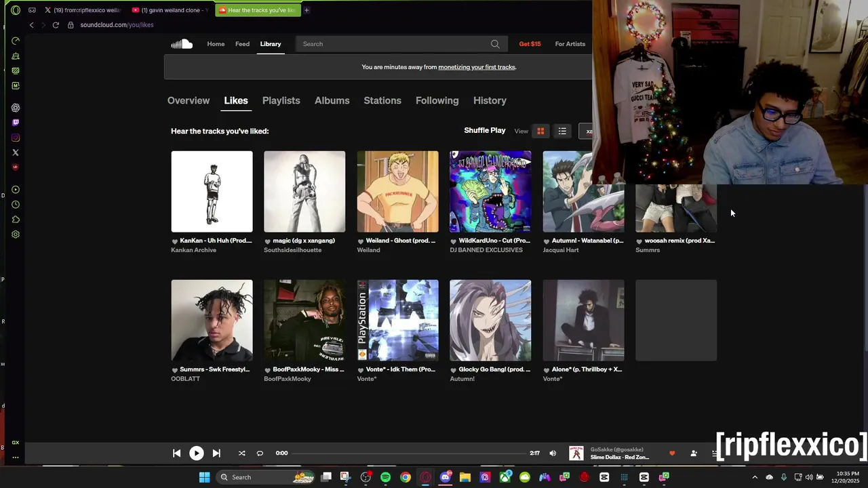
Task: Open Weiland - Ghost cover art
Action: pos(398,192)
